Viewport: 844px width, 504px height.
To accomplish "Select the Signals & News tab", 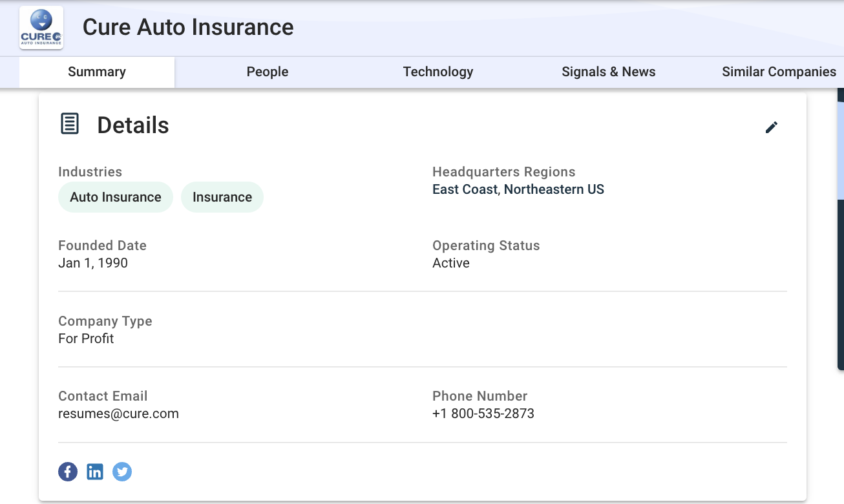I will pyautogui.click(x=608, y=72).
